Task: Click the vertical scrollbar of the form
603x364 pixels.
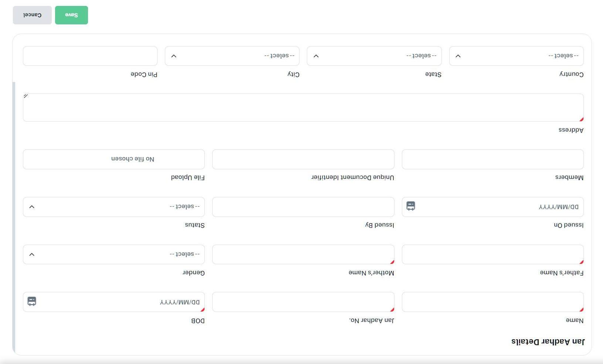Action: [14, 217]
